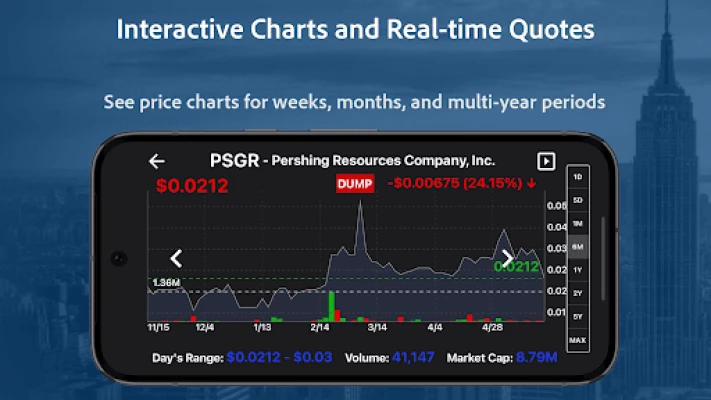Show MAX time range chart

click(x=577, y=341)
